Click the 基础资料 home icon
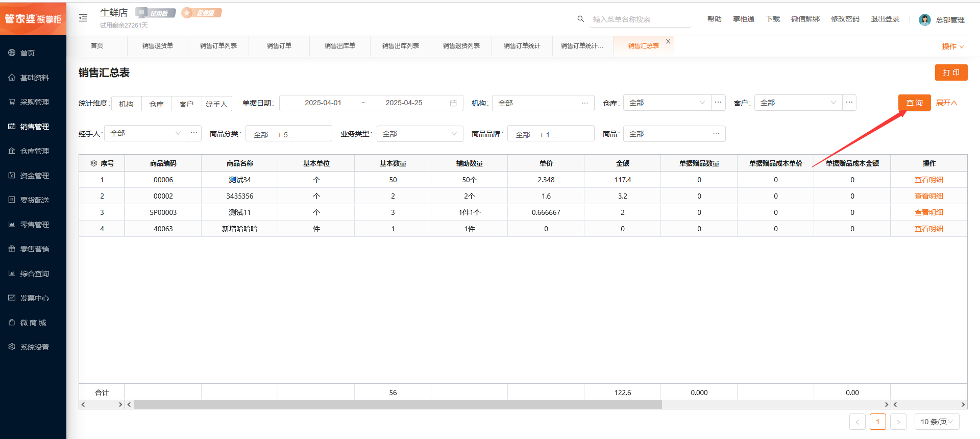The height and width of the screenshot is (439, 980). click(12, 77)
